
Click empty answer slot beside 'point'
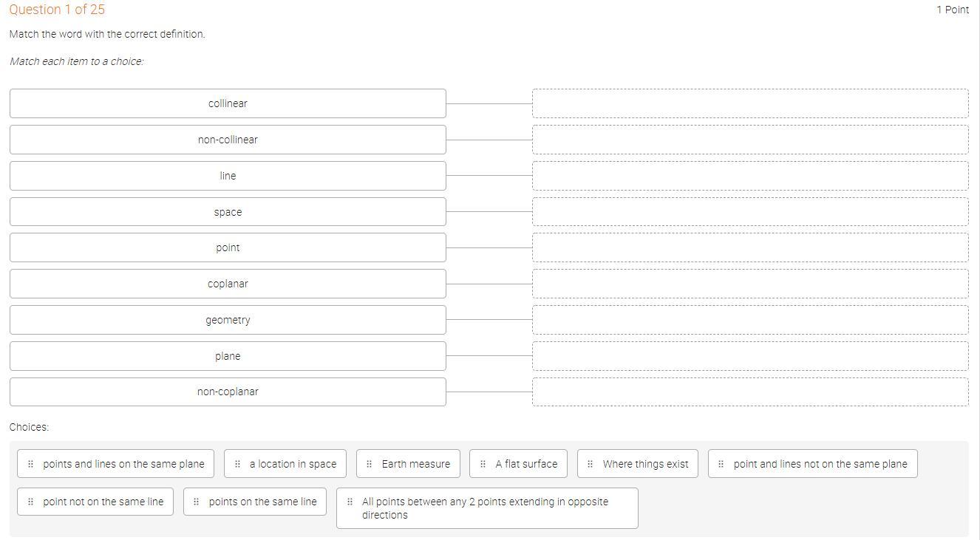pyautogui.click(x=750, y=247)
